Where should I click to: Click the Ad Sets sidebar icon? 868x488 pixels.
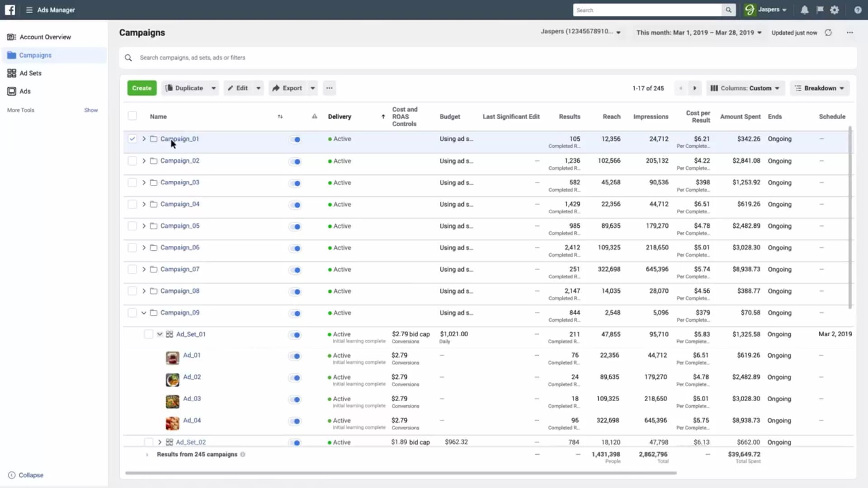(x=11, y=73)
